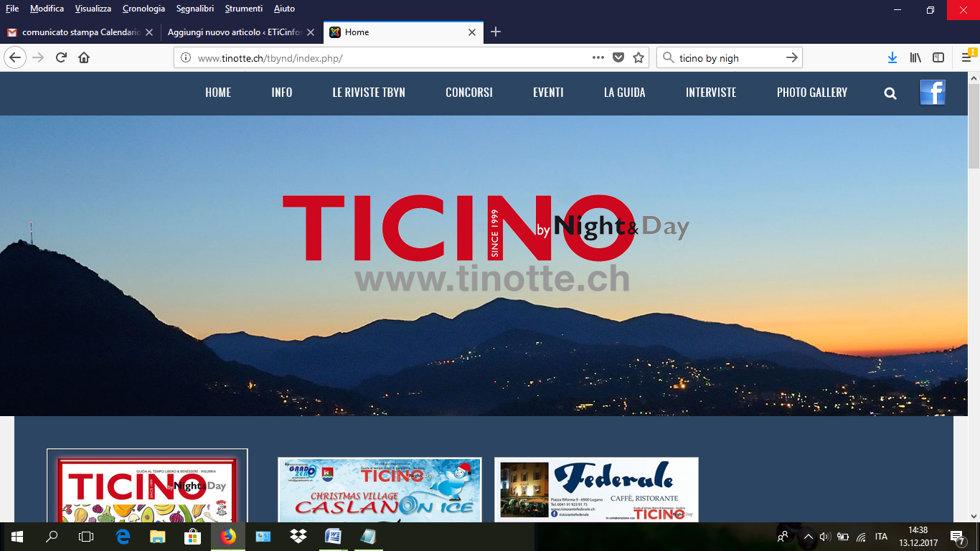Open the Dropbox taskbar icon
The height and width of the screenshot is (551, 980).
click(298, 537)
